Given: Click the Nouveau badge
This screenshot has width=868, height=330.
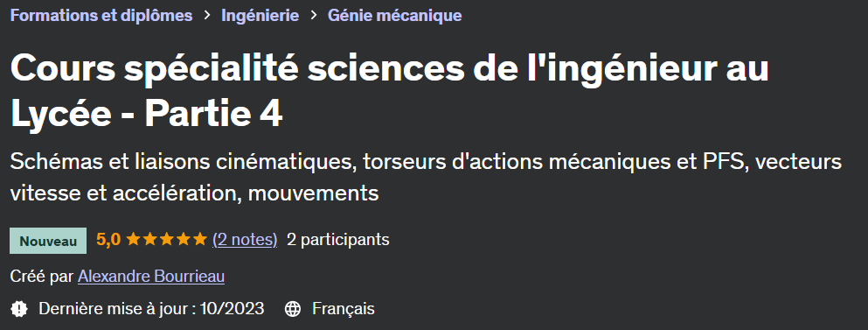Looking at the screenshot, I should [48, 241].
